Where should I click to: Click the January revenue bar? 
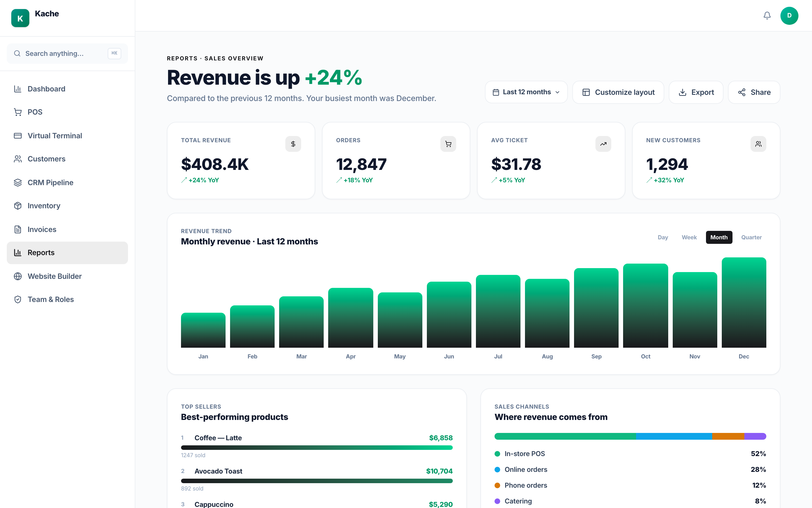tap(203, 330)
